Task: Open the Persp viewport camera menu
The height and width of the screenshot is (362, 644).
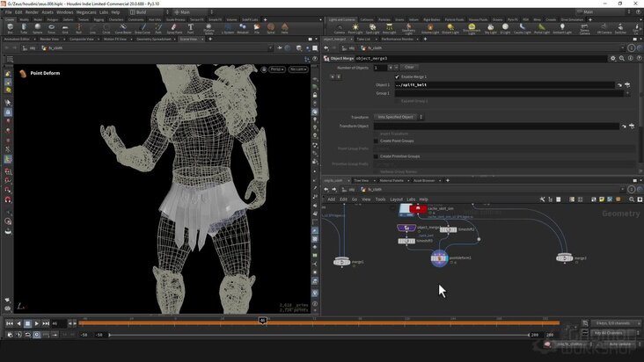Action: click(x=277, y=69)
